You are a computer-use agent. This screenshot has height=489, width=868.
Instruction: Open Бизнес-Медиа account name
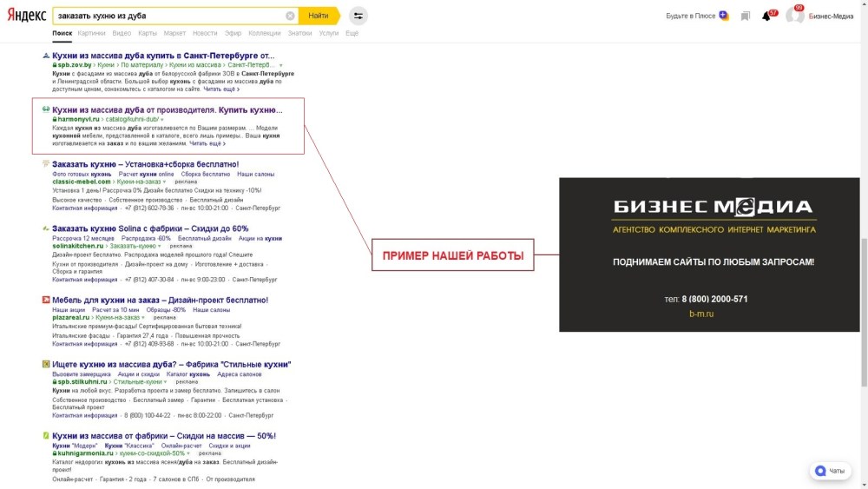[831, 16]
